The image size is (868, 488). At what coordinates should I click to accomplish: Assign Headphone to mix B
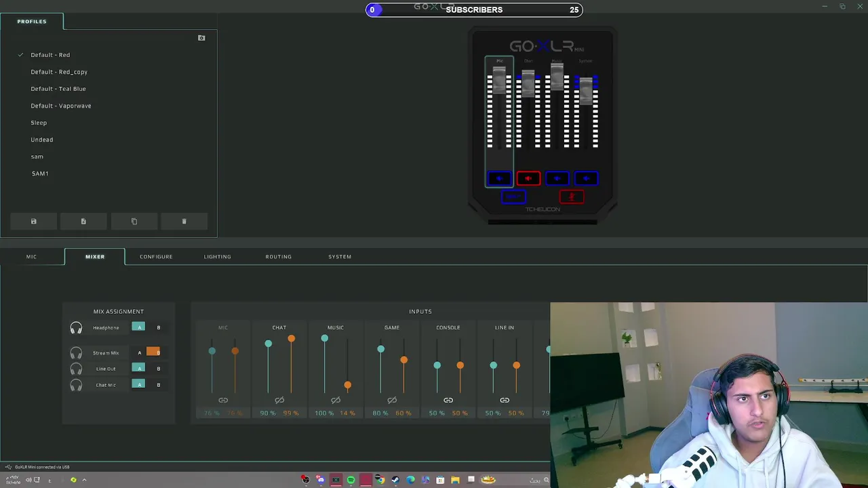[x=159, y=327]
